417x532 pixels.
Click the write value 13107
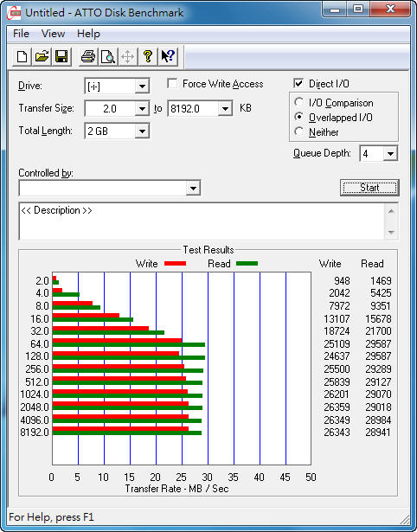pyautogui.click(x=337, y=319)
